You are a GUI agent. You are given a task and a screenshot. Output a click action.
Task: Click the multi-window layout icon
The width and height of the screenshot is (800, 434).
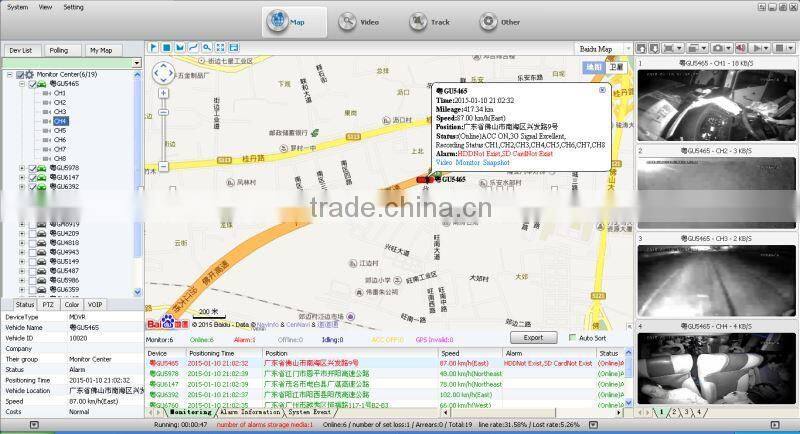(693, 48)
